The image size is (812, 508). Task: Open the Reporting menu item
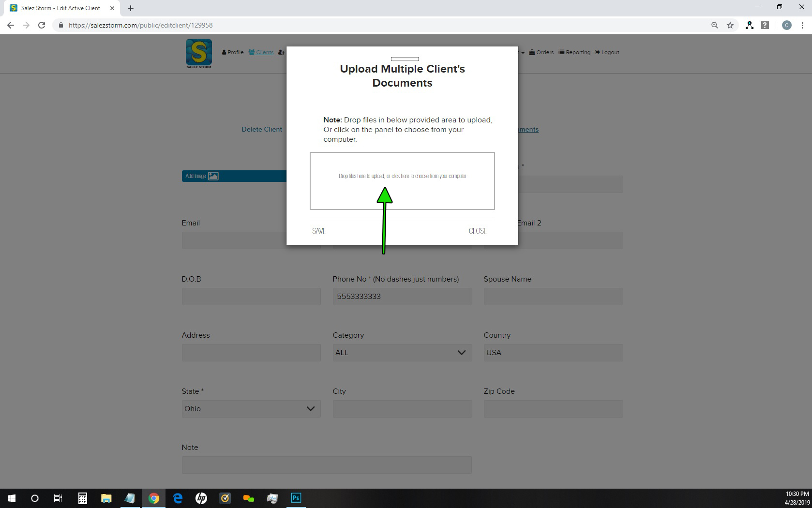(x=574, y=52)
